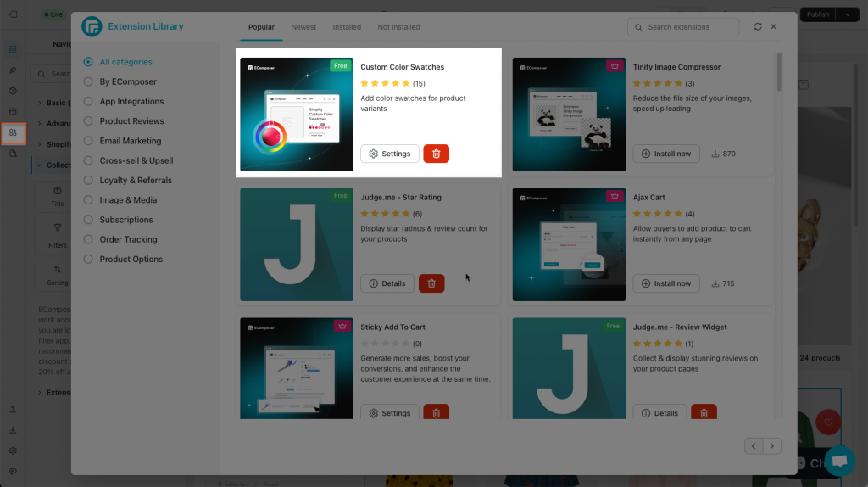Click the Judge.me - Star Rating thumbnail
868x487 pixels.
296,244
